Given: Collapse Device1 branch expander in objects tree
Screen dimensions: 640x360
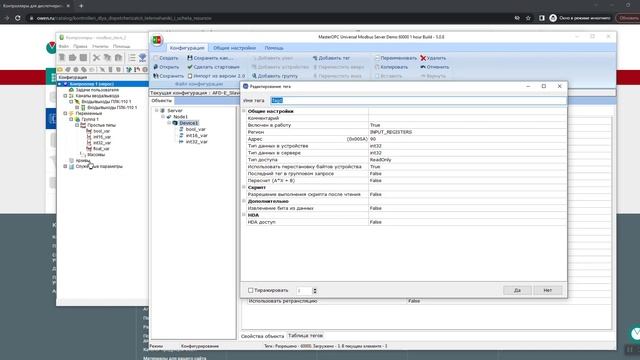Looking at the screenshot, I should (169, 123).
